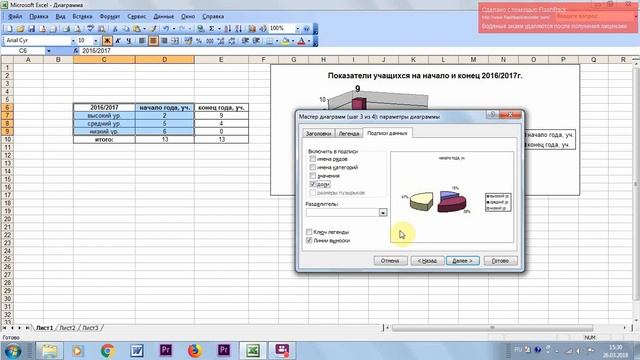The width and height of the screenshot is (640, 360).
Task: Open the 'Разделитель' dropdown
Action: (382, 212)
